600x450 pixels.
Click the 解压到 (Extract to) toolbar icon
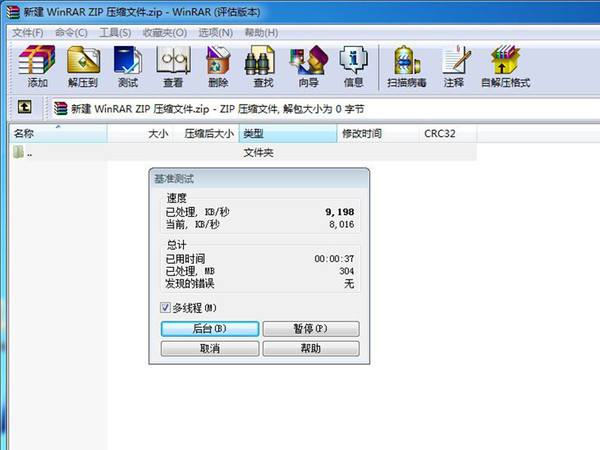[83, 60]
